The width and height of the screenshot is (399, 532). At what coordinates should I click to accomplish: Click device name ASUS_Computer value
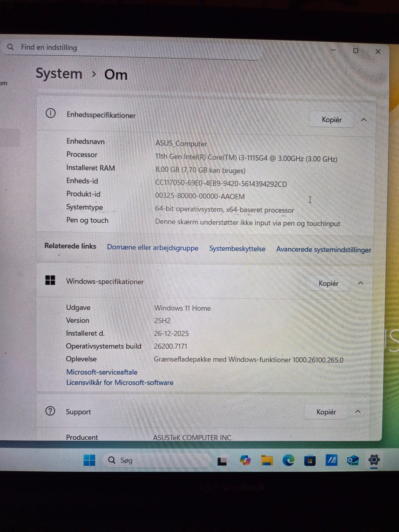pyautogui.click(x=181, y=143)
